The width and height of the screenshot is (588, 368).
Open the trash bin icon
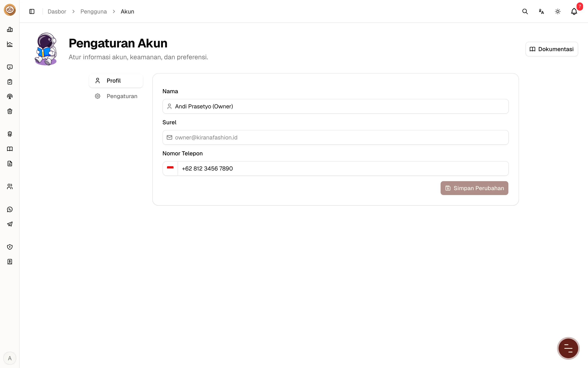tap(10, 111)
